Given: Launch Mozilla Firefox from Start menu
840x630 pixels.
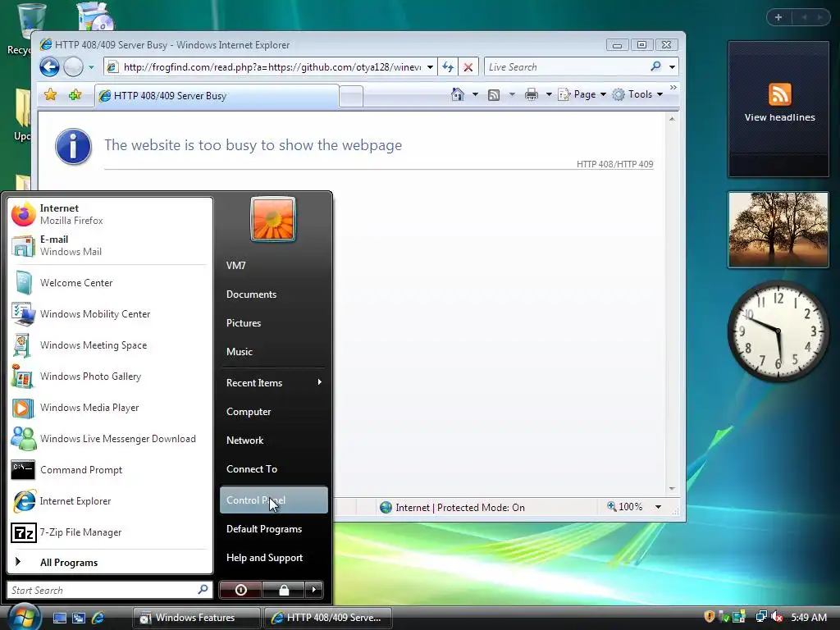Looking at the screenshot, I should [109, 214].
